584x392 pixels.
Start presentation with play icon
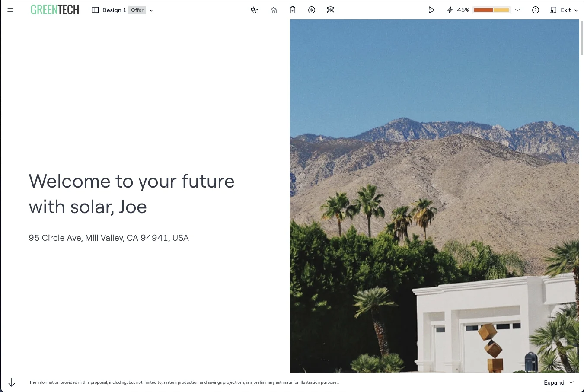pyautogui.click(x=432, y=10)
